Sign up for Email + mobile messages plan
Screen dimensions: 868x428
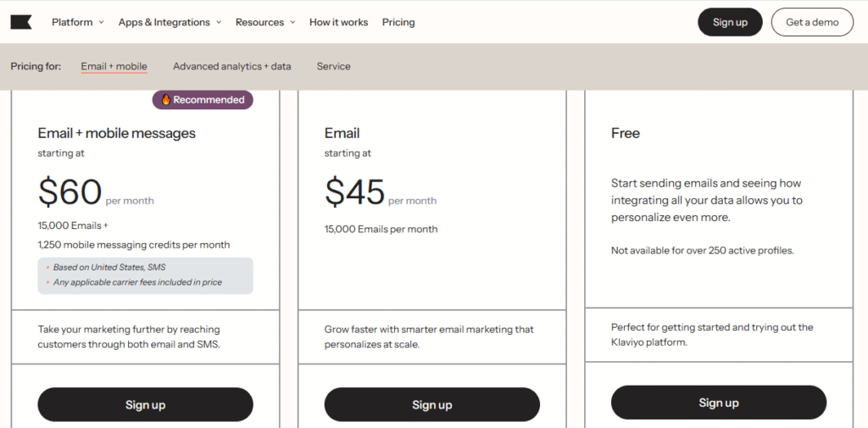click(x=145, y=405)
